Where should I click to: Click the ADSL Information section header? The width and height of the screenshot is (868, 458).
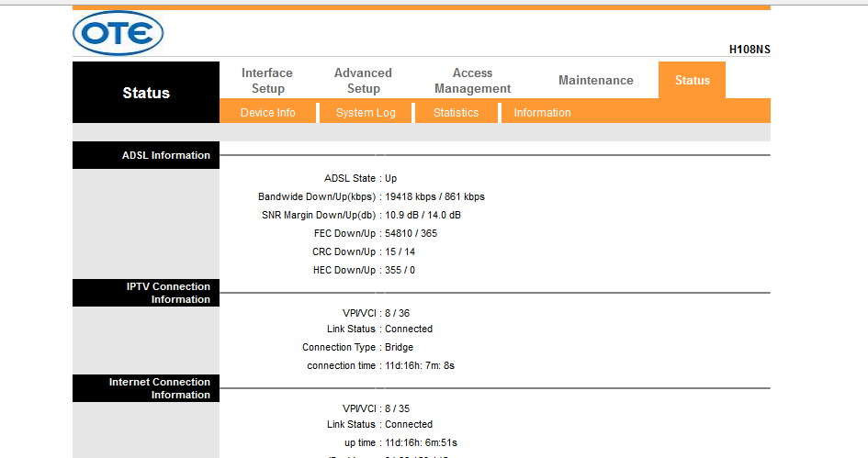(x=146, y=155)
